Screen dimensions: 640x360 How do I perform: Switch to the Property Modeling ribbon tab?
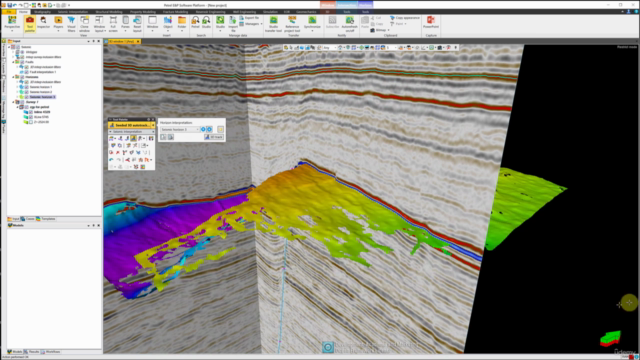(143, 12)
